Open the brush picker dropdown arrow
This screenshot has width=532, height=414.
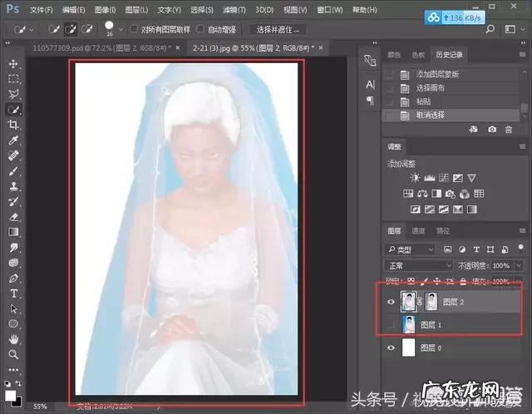tap(121, 30)
